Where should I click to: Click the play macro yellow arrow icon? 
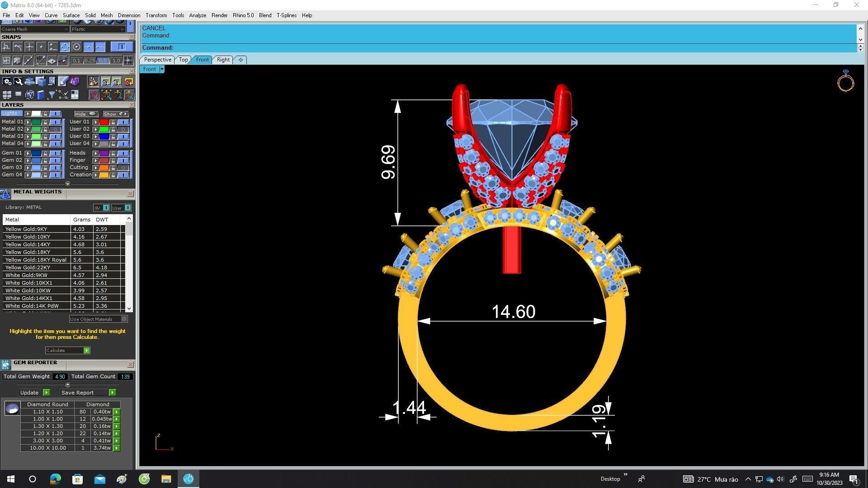[x=106, y=81]
